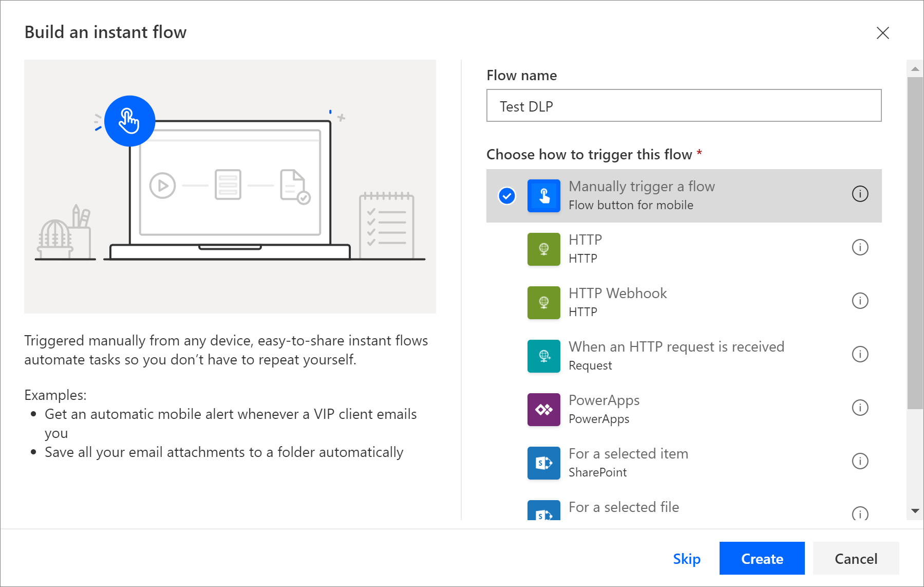
Task: Click the SharePoint For a selected item icon
Action: pyautogui.click(x=543, y=463)
